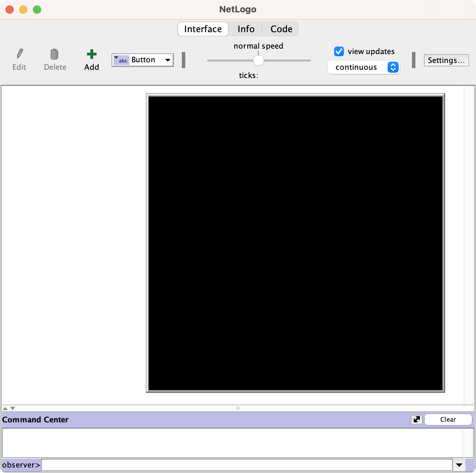Click the splitter up arrow above Command Center
The height and width of the screenshot is (473, 476).
coord(5,408)
